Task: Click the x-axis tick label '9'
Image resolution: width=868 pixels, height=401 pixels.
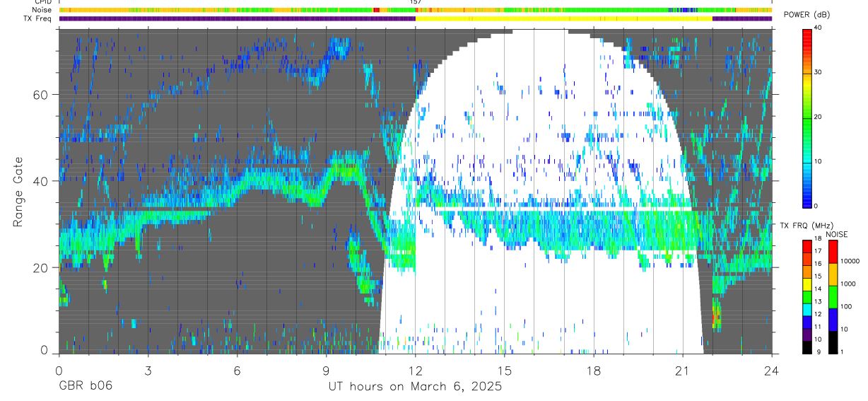Action: pyautogui.click(x=326, y=370)
